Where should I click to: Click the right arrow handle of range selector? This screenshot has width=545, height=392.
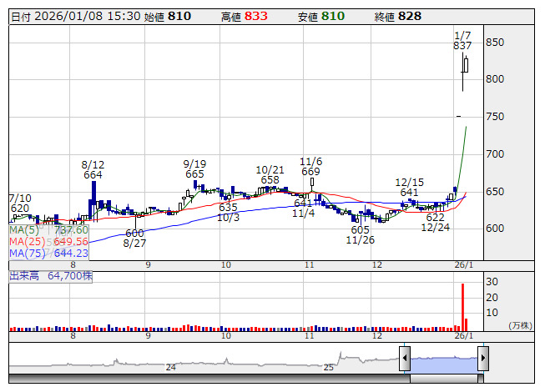tap(482, 359)
